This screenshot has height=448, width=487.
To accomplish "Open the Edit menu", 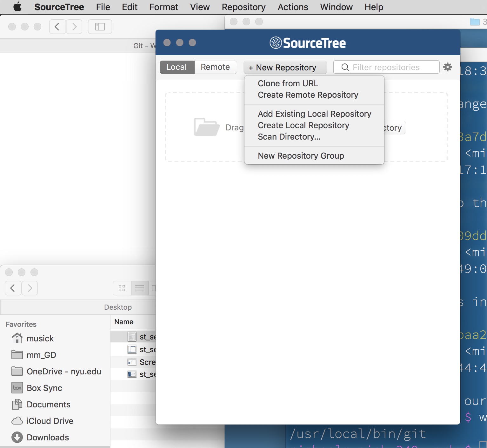I will pos(130,7).
